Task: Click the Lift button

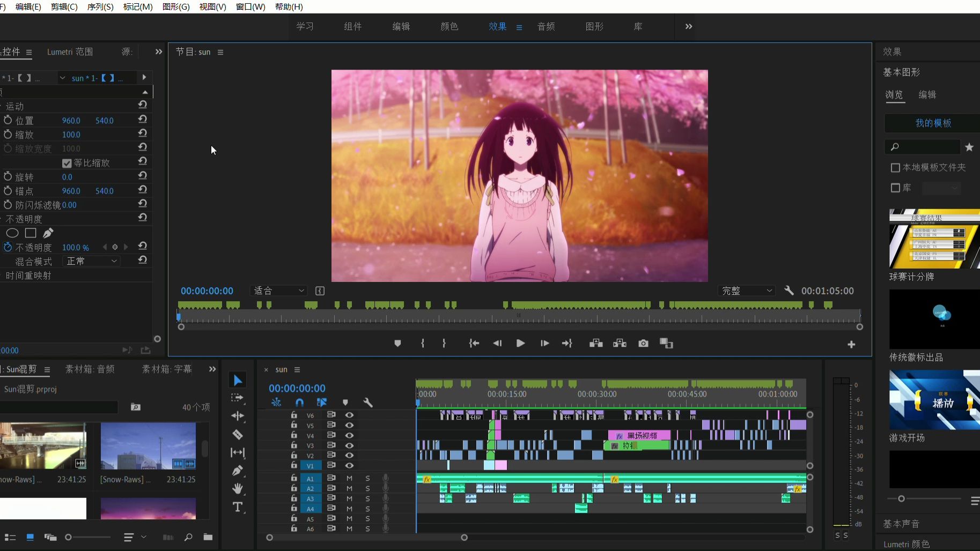Action: [596, 344]
